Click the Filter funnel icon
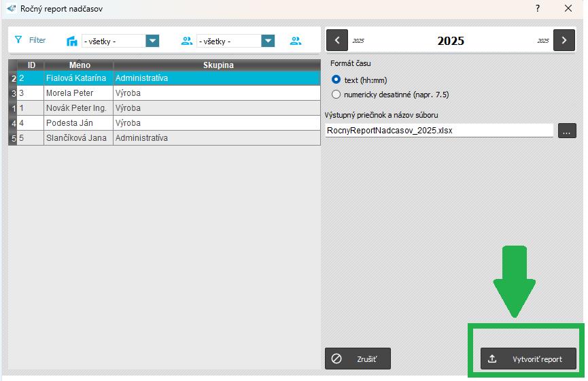The width and height of the screenshot is (588, 381). pyautogui.click(x=18, y=40)
